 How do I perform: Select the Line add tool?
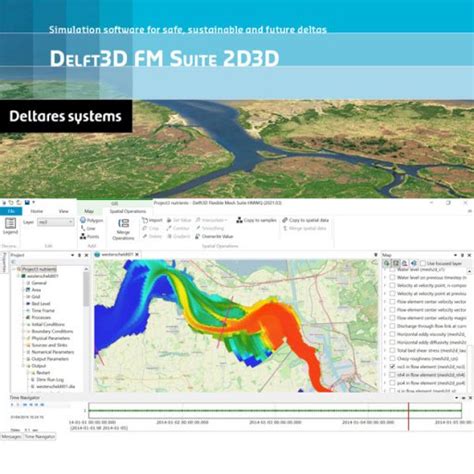coord(88,228)
